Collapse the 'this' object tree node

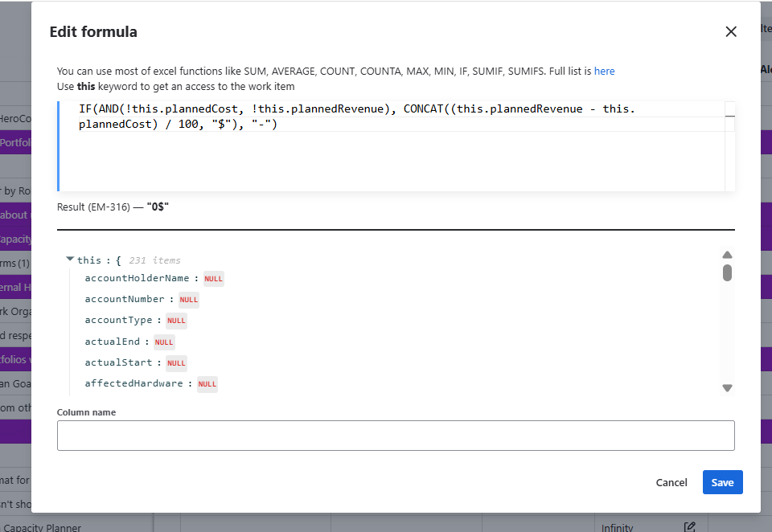coord(70,259)
